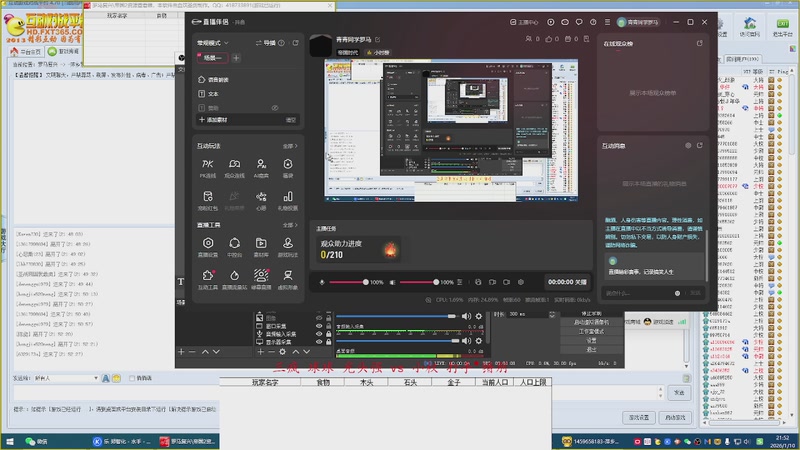Viewport: 800px width, 450px height.
Task: Switch to the game room tab beside 平台首页
Action: [x=63, y=52]
